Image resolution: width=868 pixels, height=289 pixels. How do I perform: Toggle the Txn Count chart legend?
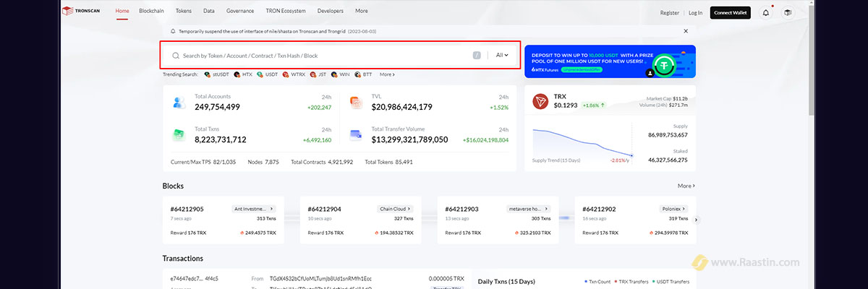coord(598,282)
